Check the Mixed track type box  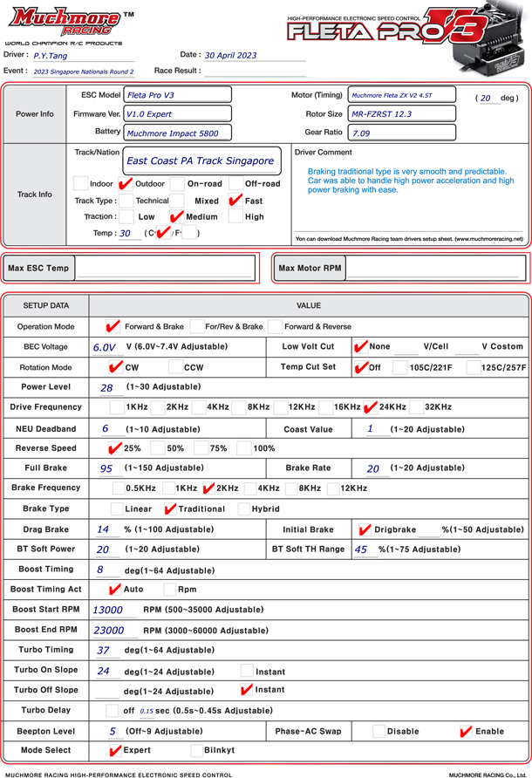[x=177, y=201]
